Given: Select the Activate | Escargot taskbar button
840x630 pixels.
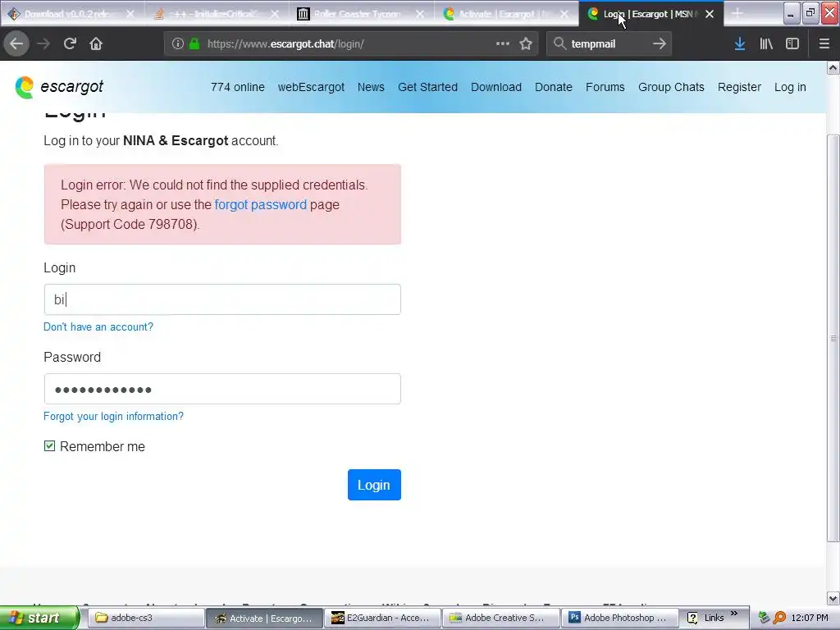Looking at the screenshot, I should coord(264,618).
